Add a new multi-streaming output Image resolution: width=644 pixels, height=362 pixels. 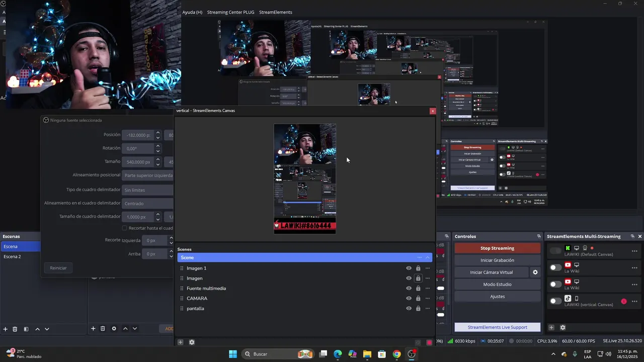point(551,327)
